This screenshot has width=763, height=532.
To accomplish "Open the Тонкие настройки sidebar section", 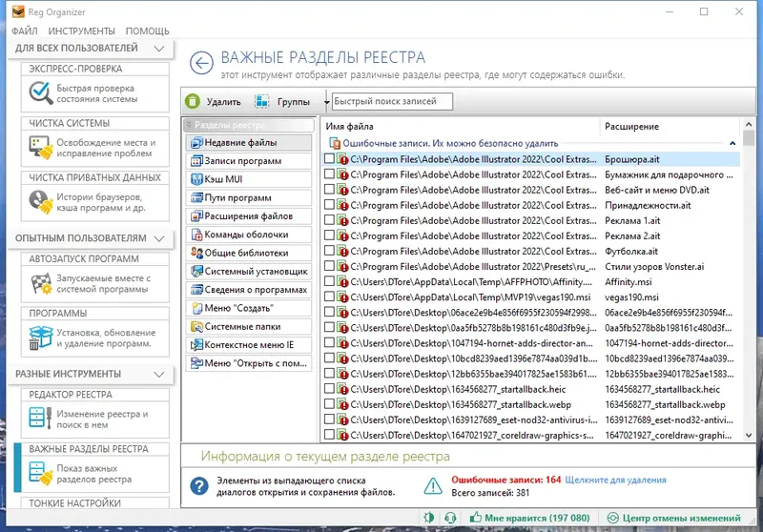I will [95, 502].
